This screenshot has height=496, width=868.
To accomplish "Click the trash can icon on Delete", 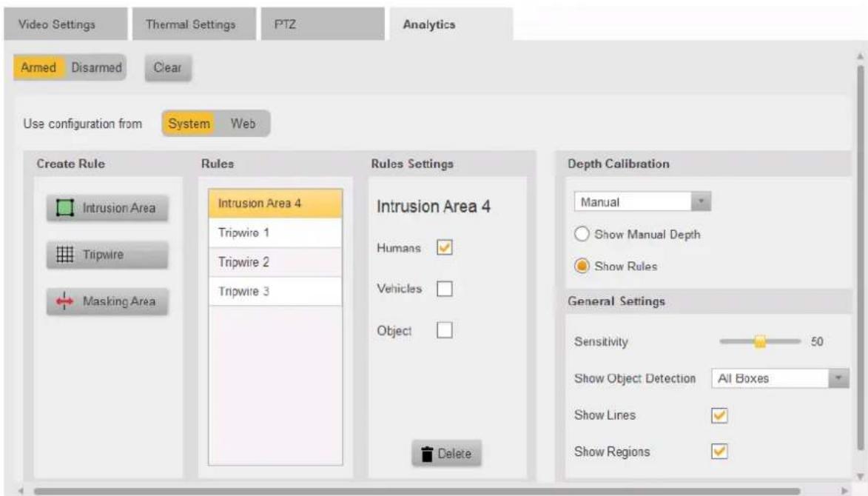I will coord(427,454).
